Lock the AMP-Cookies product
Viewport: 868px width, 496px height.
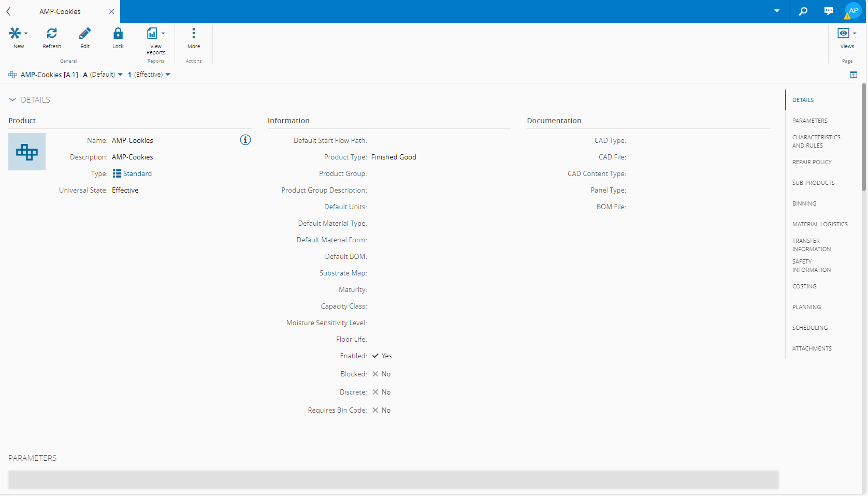click(118, 34)
